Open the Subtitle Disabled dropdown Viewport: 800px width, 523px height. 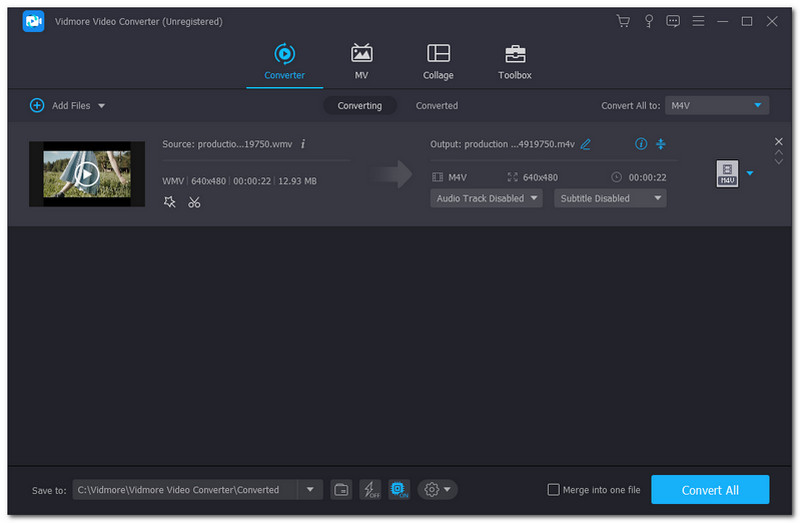[610, 198]
